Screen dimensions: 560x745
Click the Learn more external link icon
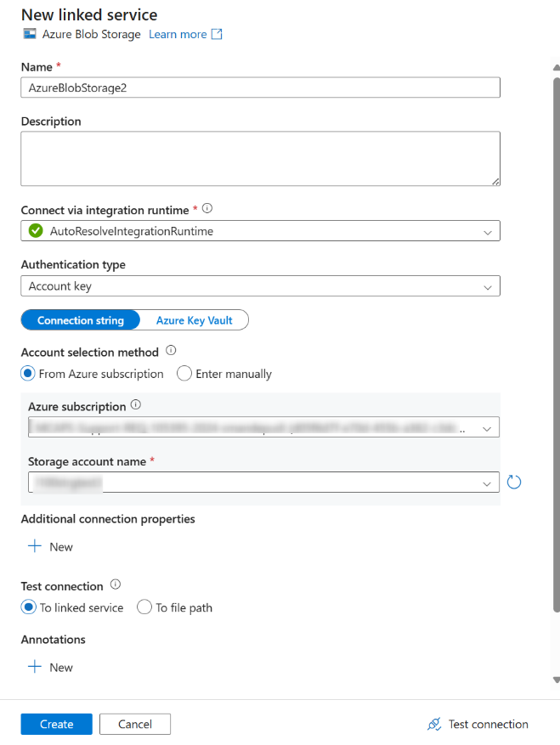[217, 35]
